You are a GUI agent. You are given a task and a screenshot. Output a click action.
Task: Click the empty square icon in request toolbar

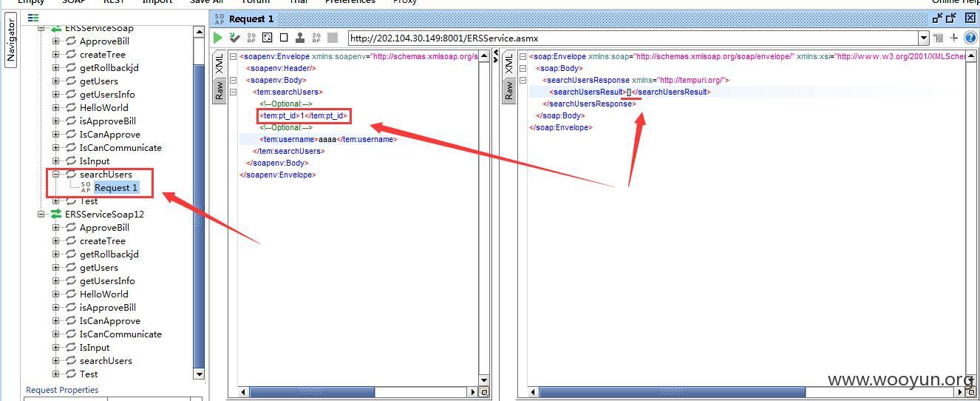tap(284, 38)
